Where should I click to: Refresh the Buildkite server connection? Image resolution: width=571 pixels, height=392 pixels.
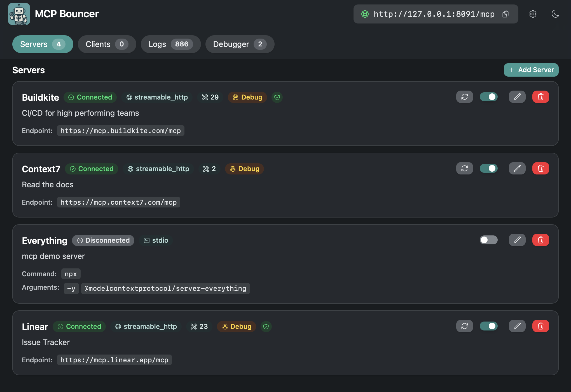[x=464, y=97]
